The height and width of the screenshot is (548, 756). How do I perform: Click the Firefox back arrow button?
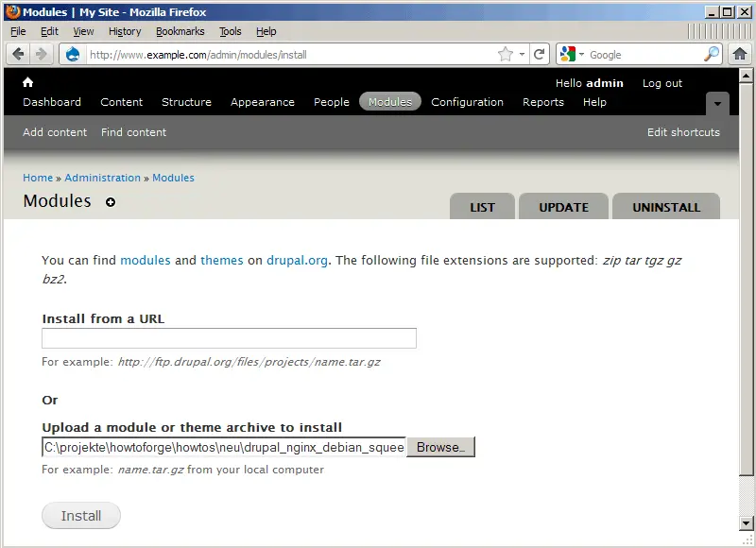point(18,54)
